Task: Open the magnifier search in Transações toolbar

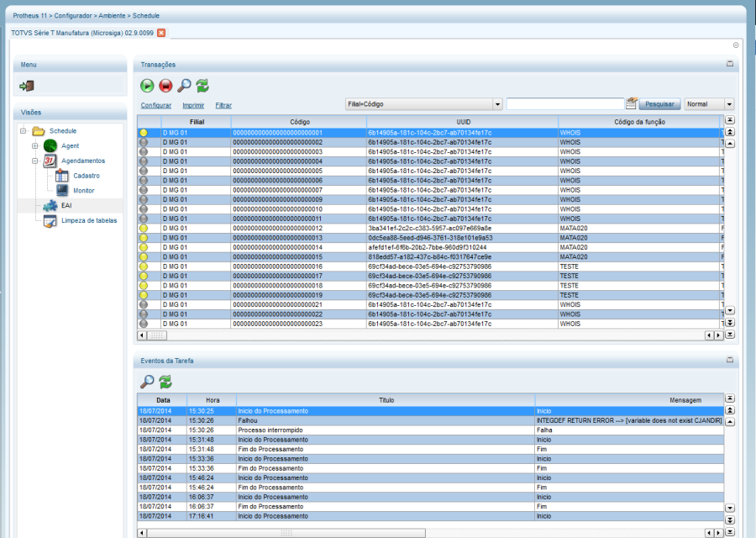Action: click(184, 86)
